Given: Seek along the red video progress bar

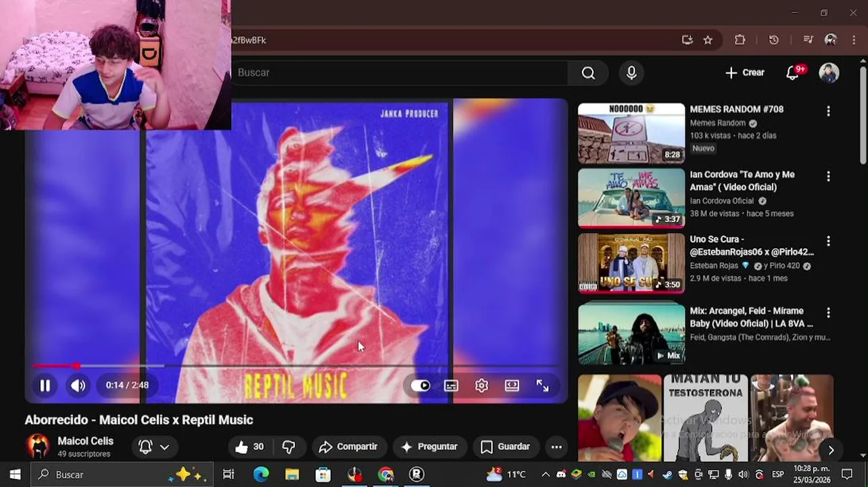Looking at the screenshot, I should click(296, 366).
